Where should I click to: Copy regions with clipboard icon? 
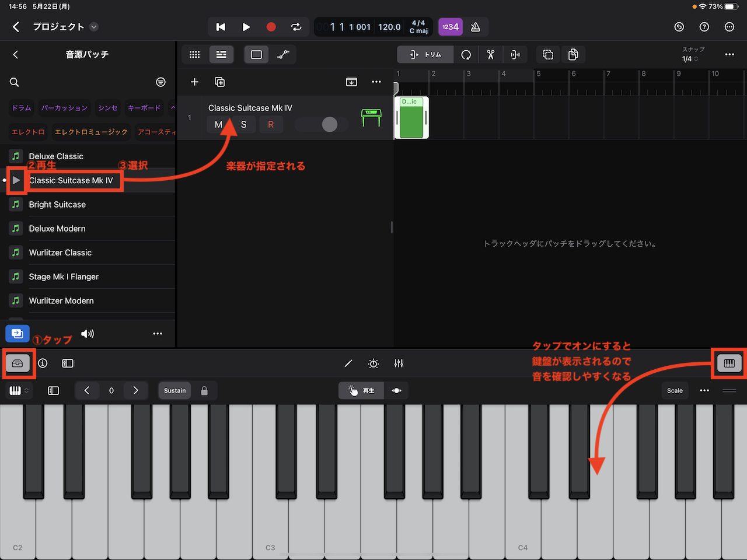pos(573,54)
